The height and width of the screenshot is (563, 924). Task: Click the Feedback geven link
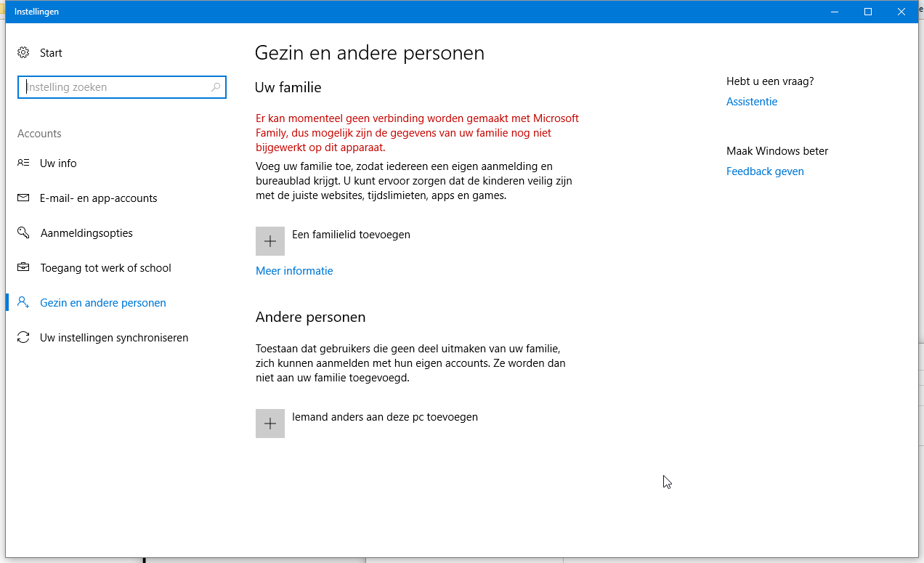tap(765, 171)
